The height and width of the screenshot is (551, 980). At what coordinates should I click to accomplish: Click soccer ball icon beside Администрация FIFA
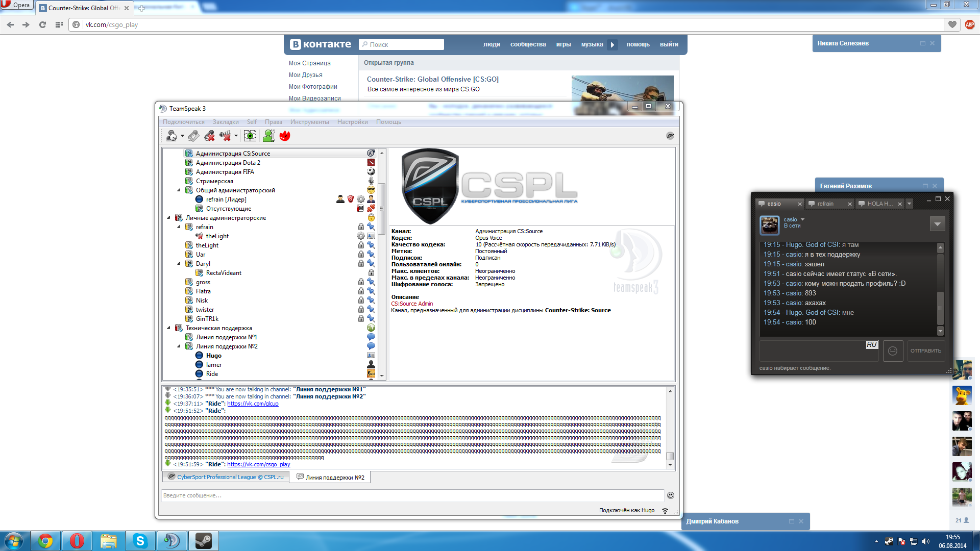coord(371,172)
